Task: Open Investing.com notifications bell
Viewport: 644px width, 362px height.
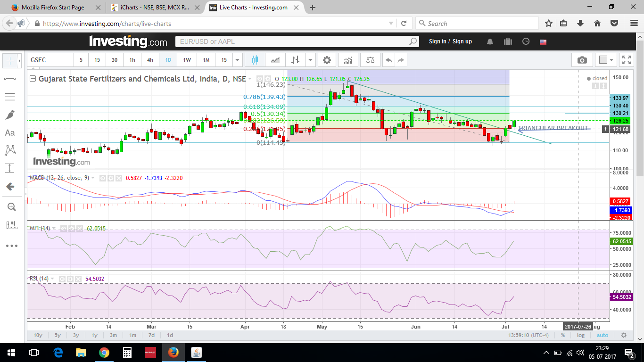Action: pyautogui.click(x=490, y=41)
